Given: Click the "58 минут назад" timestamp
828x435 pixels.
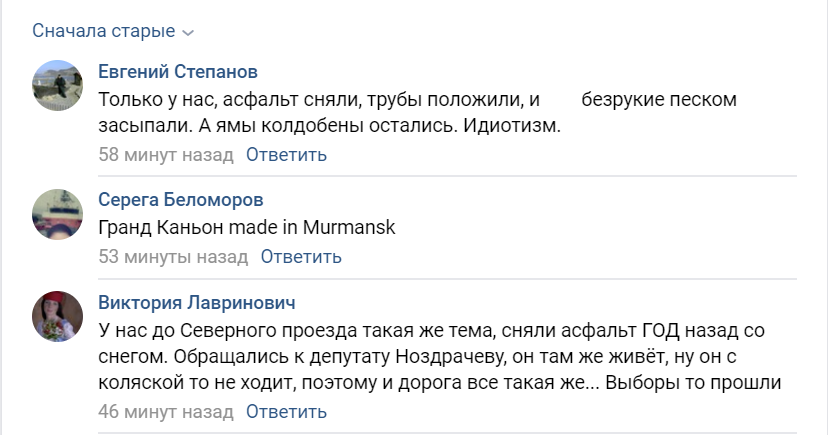Looking at the screenshot, I should click(165, 155).
